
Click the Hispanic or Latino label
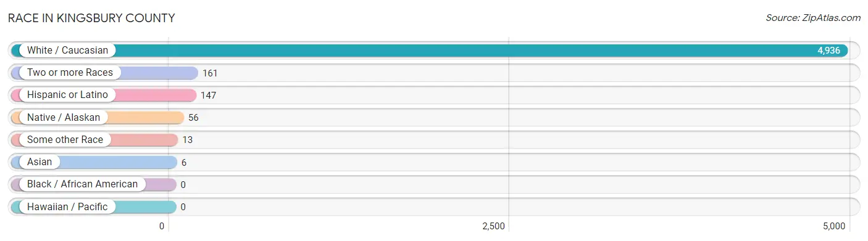click(67, 95)
